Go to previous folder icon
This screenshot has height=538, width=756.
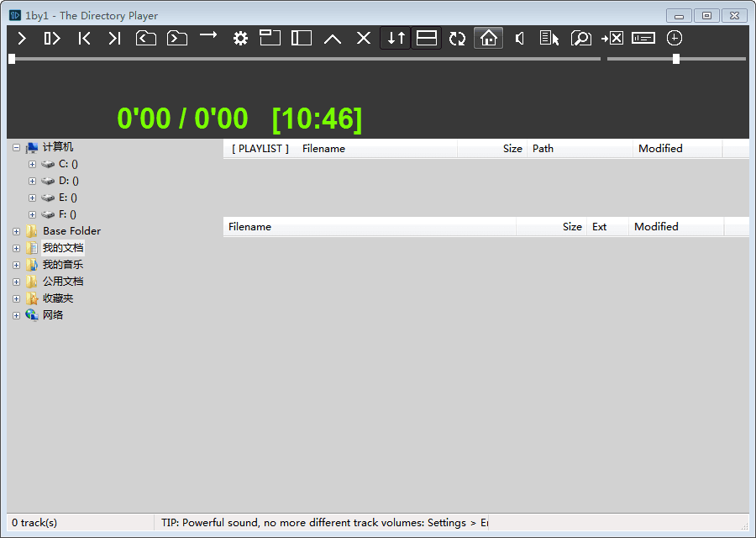tap(145, 38)
